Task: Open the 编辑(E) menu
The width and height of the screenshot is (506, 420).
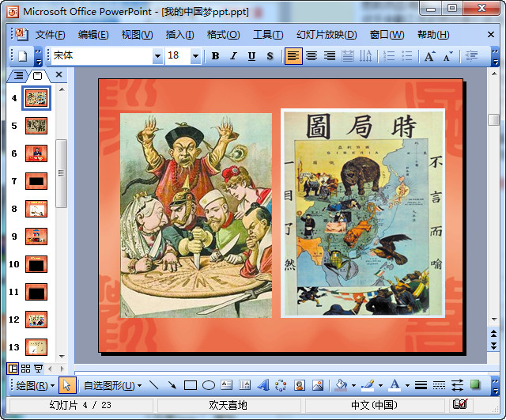Action: [93, 35]
